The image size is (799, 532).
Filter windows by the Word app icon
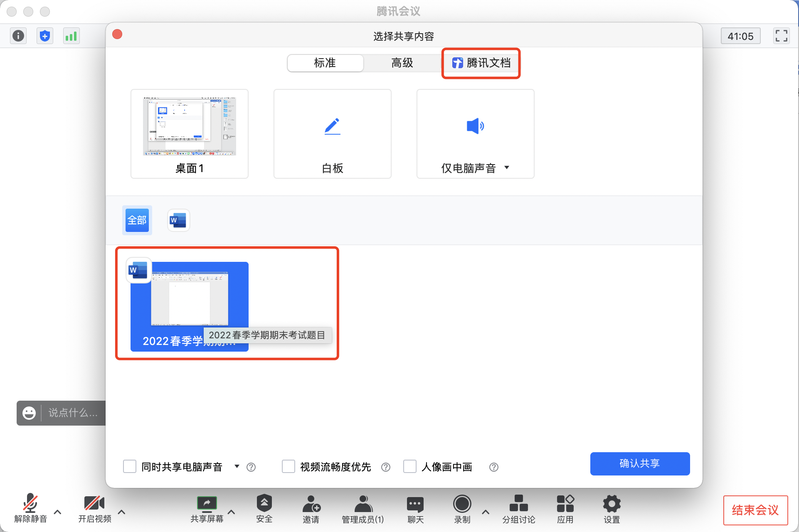(179, 220)
